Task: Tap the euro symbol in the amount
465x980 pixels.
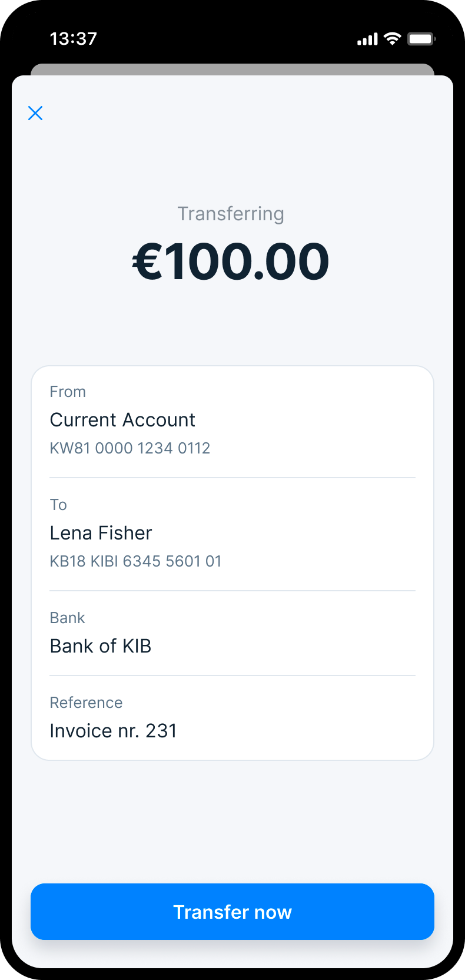Action: 147,261
